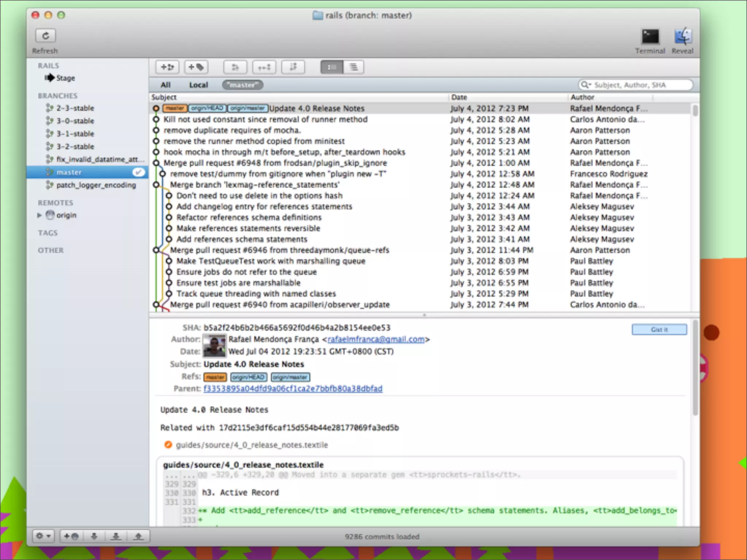Screen dimensions: 747x560
Task: Open Terminal from the toolbar
Action: (650, 36)
